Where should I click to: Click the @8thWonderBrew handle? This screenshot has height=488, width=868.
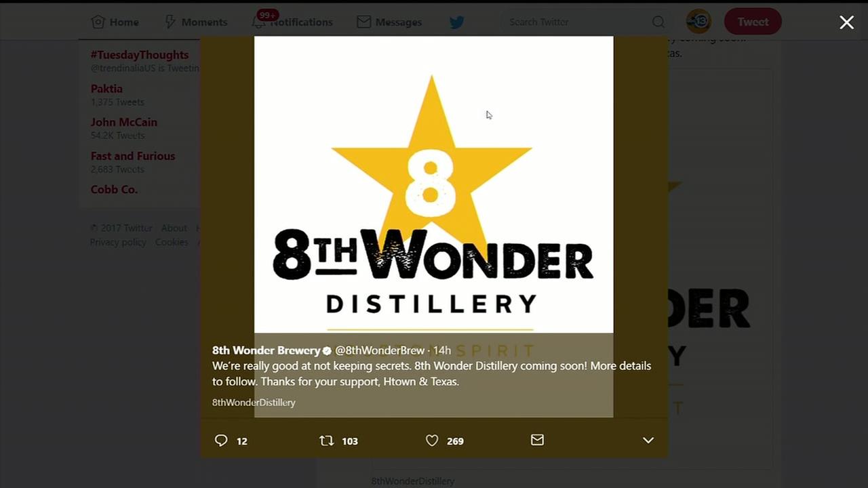380,350
